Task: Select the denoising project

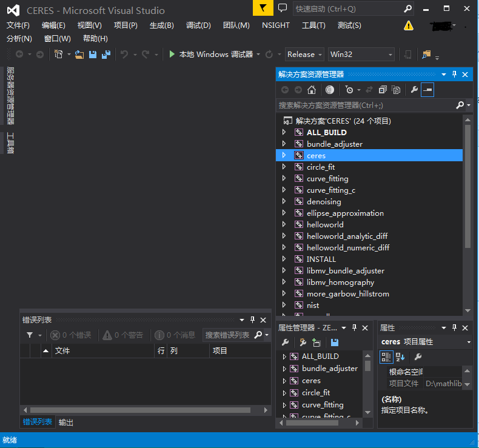Action: tap(324, 201)
